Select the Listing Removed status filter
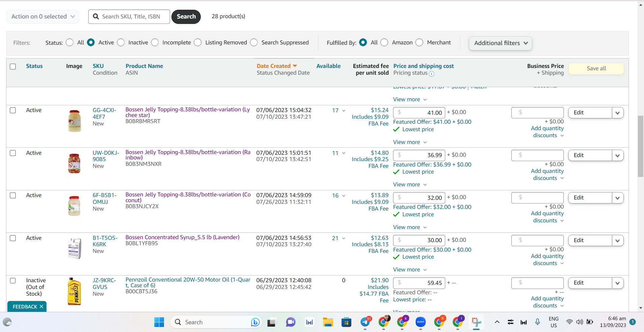Image resolution: width=644 pixels, height=332 pixels. tap(198, 42)
